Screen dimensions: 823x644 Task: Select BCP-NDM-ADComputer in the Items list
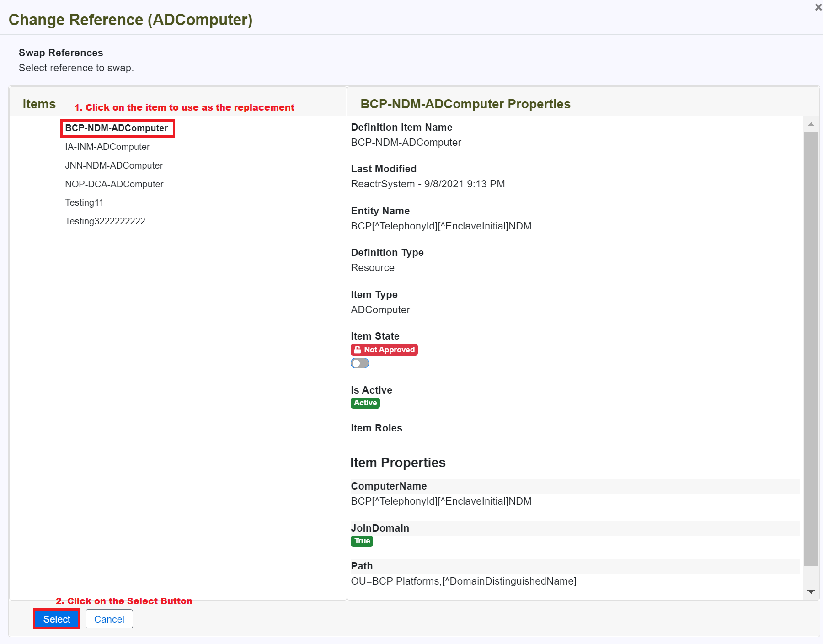click(117, 128)
